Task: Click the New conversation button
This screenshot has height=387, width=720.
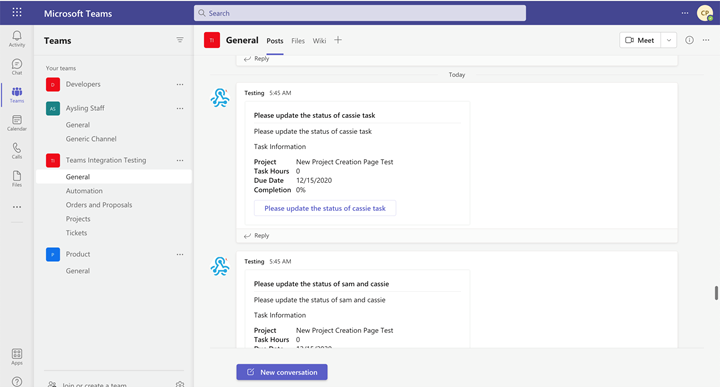Action: coord(282,372)
